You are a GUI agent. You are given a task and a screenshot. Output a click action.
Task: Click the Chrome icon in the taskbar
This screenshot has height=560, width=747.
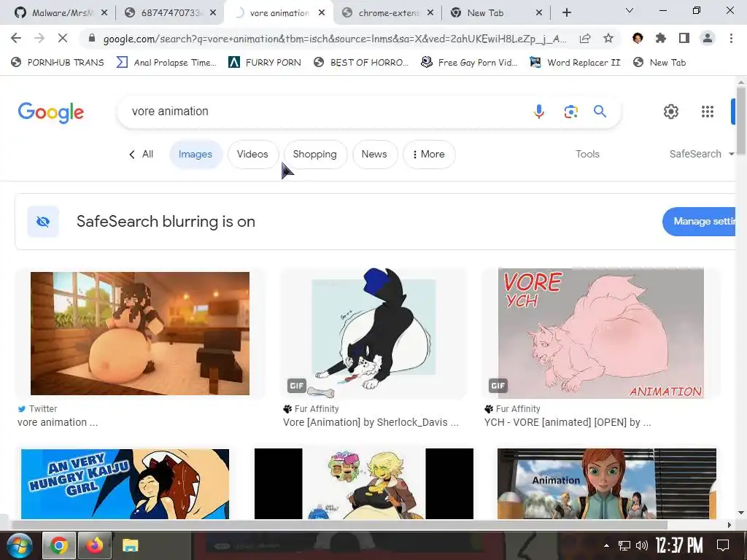[x=58, y=545]
